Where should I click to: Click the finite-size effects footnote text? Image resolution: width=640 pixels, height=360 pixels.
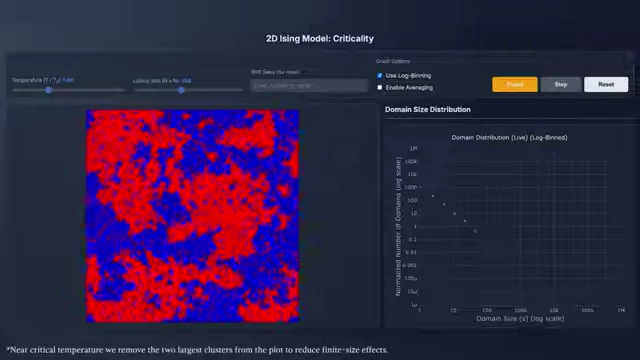tap(197, 350)
